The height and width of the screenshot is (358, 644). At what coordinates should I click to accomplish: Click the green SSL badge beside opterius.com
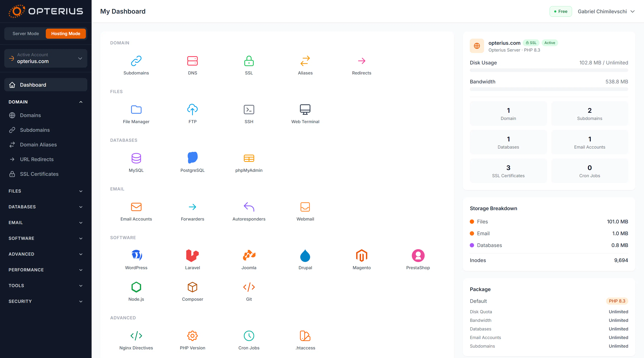point(531,43)
